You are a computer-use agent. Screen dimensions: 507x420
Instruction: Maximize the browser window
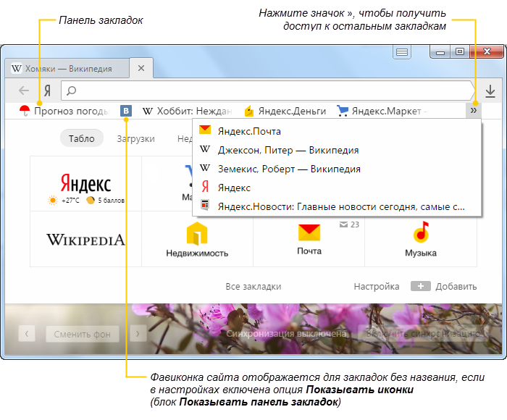pos(460,52)
